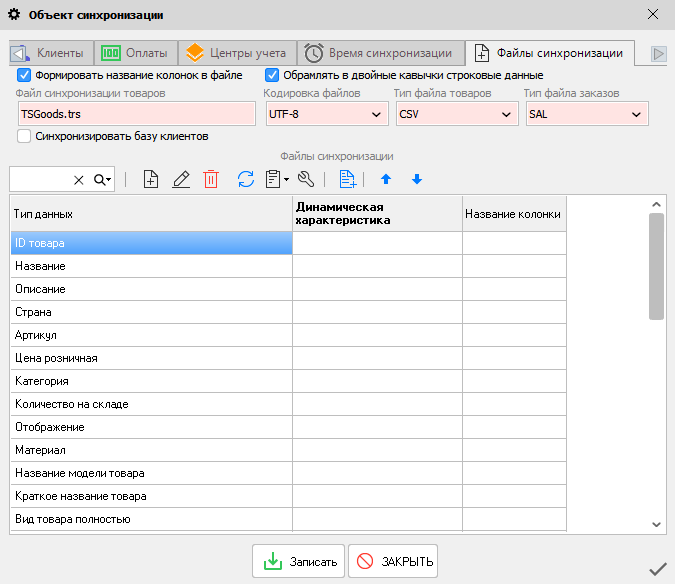
Task: Select the 'ID товара' row
Action: tap(288, 243)
